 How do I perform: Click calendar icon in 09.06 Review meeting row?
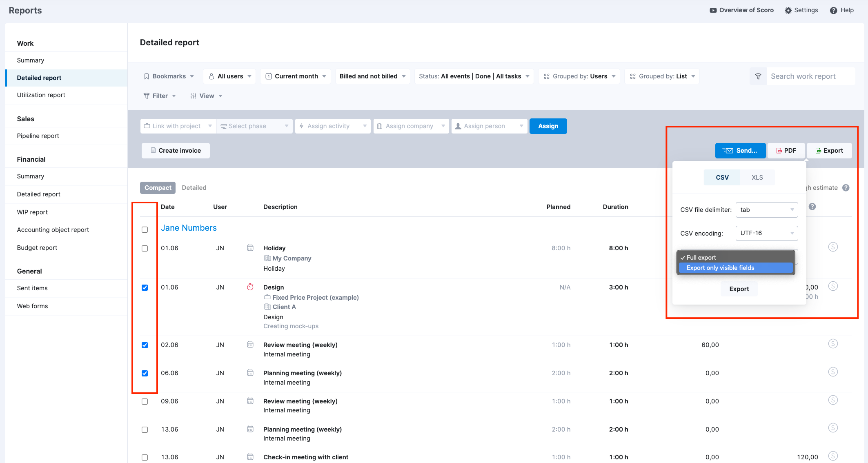(250, 401)
